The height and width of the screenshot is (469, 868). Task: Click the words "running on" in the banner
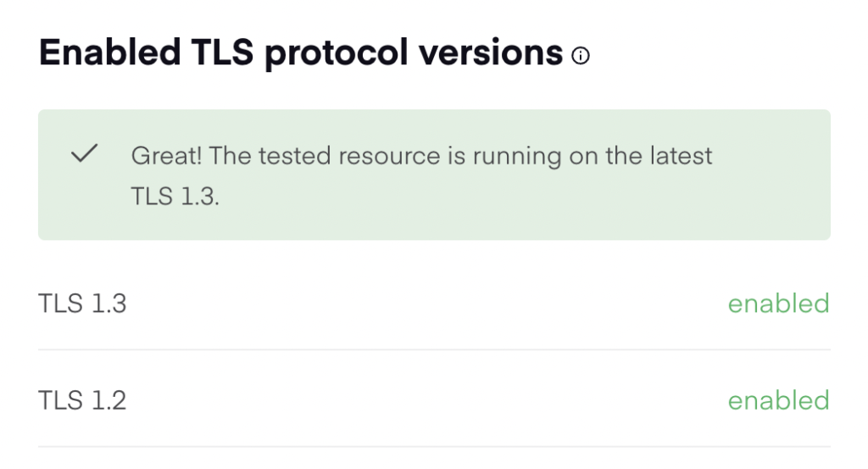tap(535, 157)
